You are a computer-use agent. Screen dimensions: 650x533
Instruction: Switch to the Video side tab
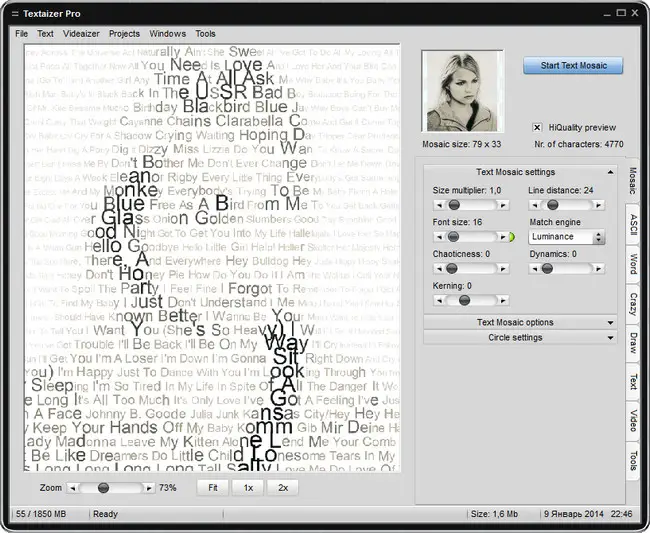point(633,420)
